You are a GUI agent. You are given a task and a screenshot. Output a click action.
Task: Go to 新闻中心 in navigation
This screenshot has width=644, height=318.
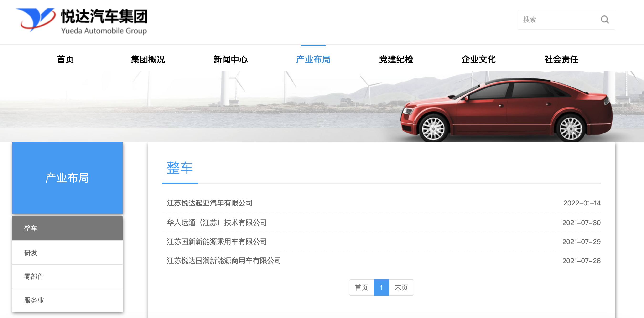click(x=230, y=59)
